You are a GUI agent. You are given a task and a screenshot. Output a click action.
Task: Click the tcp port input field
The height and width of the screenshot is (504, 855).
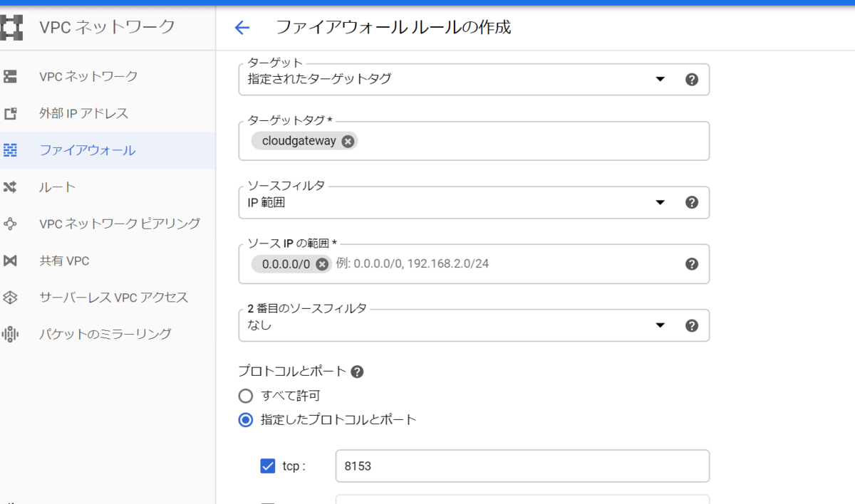coord(522,466)
